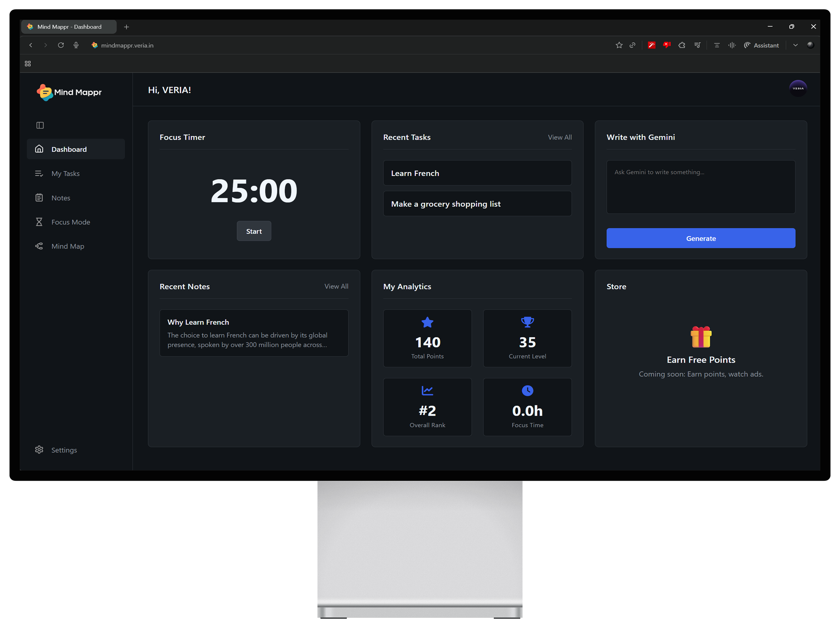Open the Learn French task
The height and width of the screenshot is (634, 840).
tap(477, 173)
